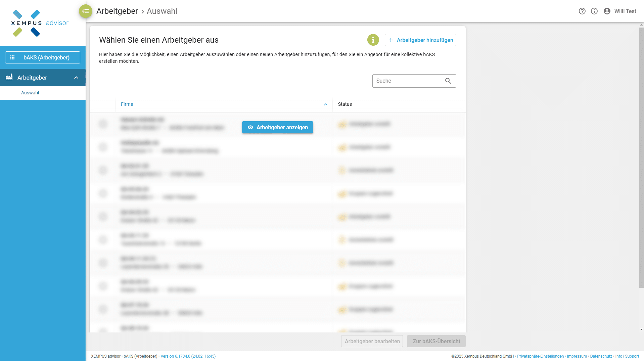Click into the Suche search field
The height and width of the screenshot is (361, 644).
tap(408, 81)
